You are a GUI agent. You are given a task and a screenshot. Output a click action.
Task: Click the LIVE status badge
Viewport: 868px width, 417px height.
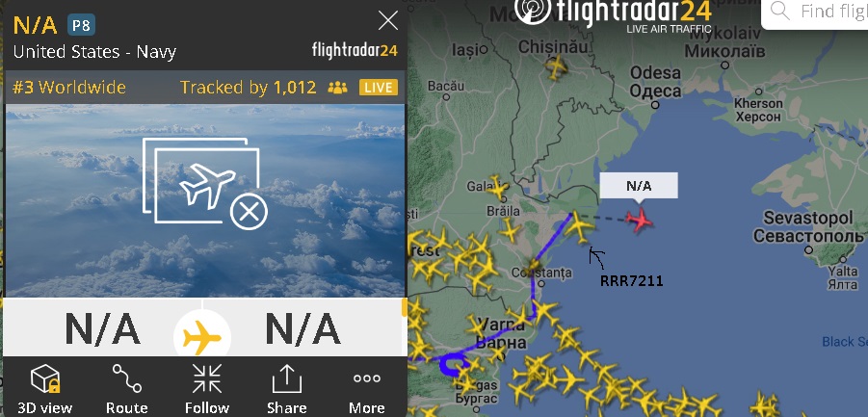(x=379, y=88)
